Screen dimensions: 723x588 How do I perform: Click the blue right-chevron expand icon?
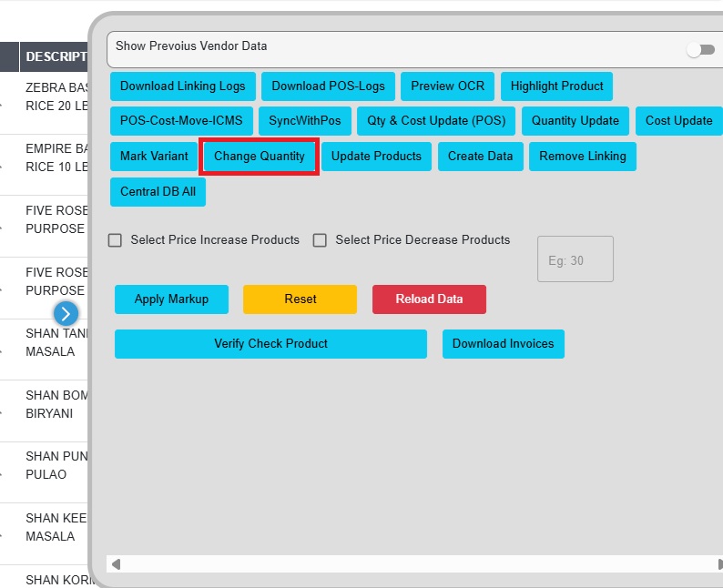pyautogui.click(x=66, y=314)
